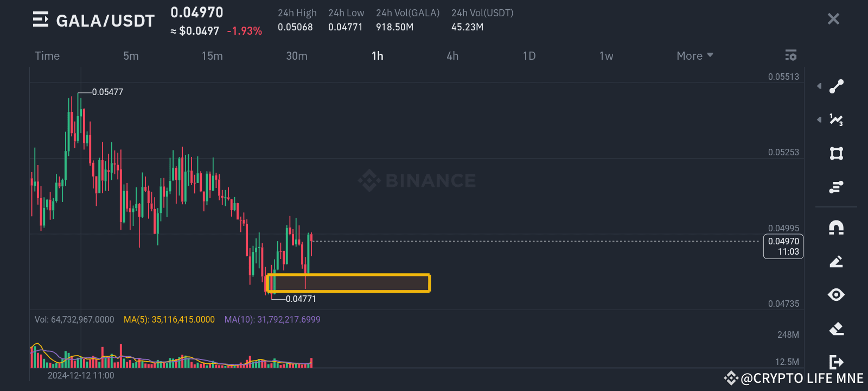Switch to the 1D timeframe tab

coord(529,55)
